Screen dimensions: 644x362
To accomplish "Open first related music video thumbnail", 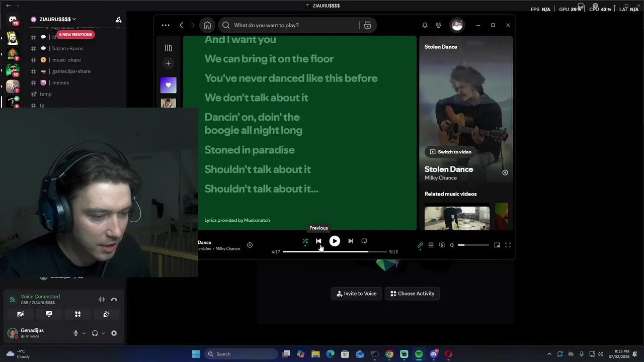I will [457, 217].
